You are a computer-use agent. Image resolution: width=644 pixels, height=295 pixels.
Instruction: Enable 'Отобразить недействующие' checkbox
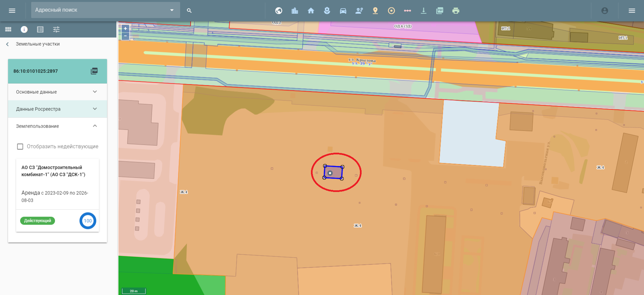coord(20,147)
